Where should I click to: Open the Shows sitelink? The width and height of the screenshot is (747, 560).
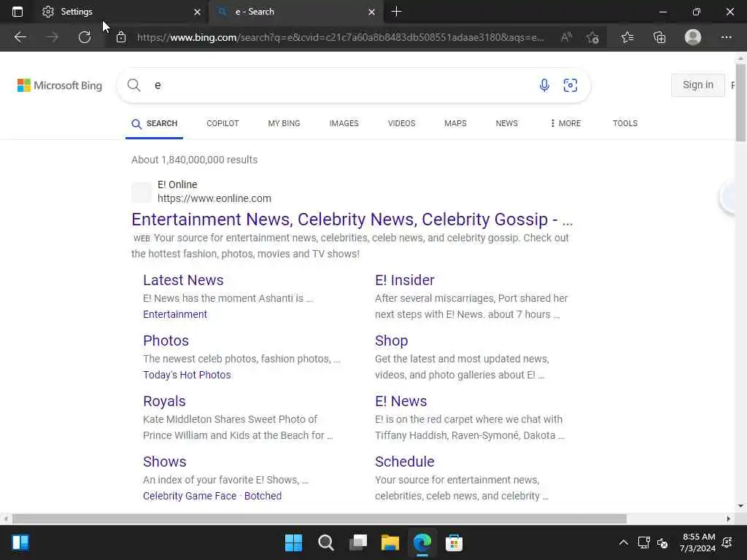coord(164,462)
